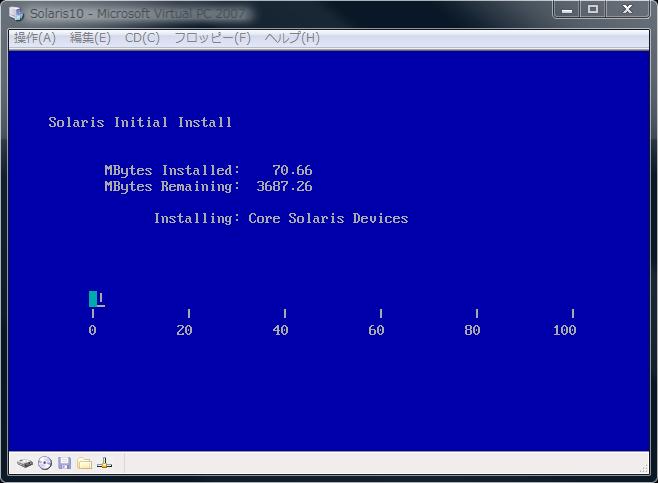Click the 60 mark on progress scale
The width and height of the screenshot is (658, 483).
[376, 330]
